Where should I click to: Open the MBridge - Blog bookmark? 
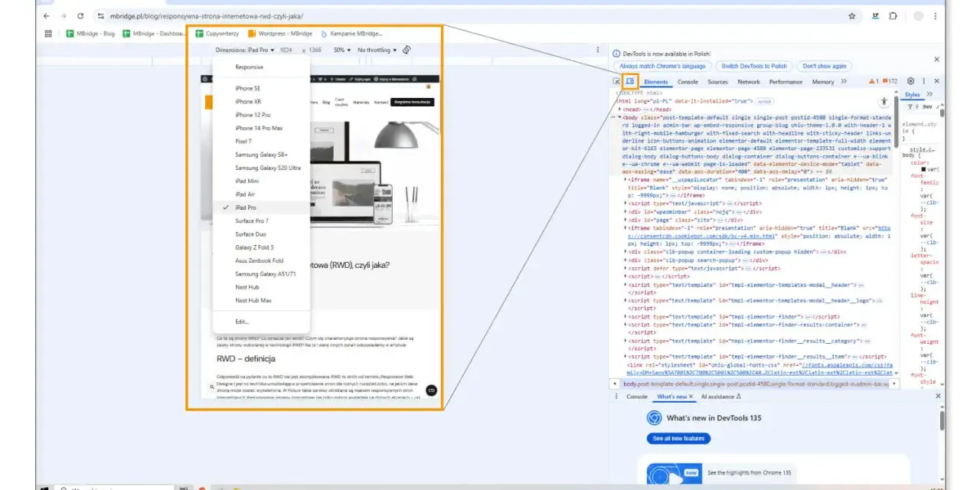click(x=90, y=34)
